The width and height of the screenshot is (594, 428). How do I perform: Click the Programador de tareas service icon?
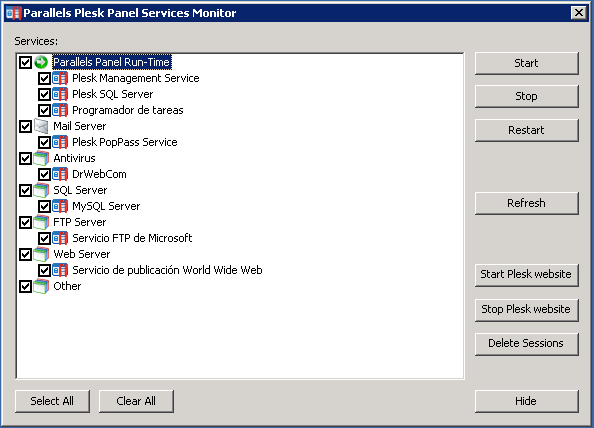(60, 110)
